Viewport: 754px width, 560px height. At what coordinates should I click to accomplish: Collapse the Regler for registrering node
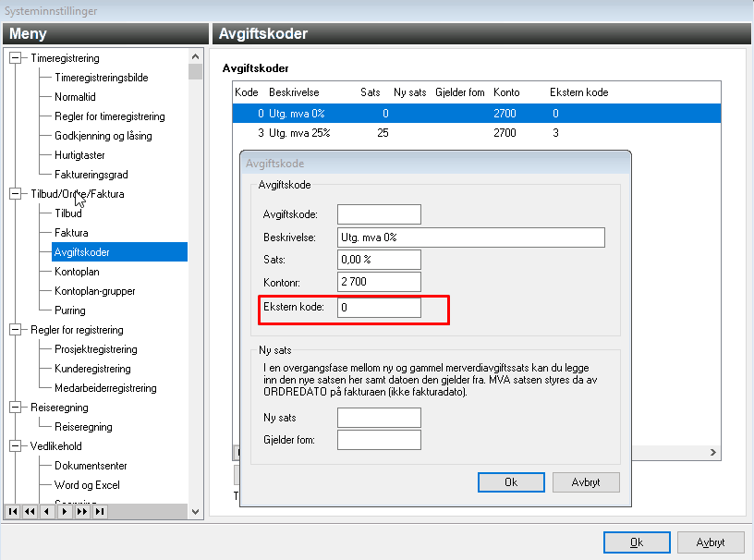point(16,330)
